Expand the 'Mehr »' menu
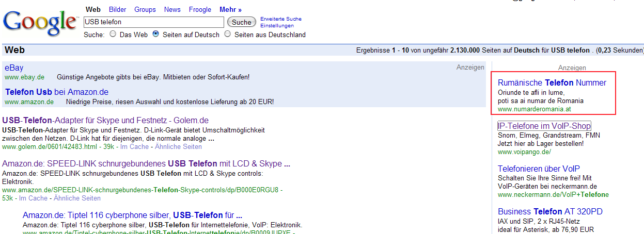The image size is (644, 234). point(230,9)
